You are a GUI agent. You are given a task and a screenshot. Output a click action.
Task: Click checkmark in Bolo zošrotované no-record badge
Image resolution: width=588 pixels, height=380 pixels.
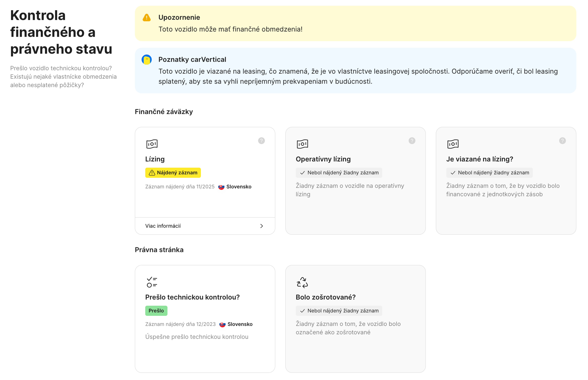pyautogui.click(x=302, y=311)
